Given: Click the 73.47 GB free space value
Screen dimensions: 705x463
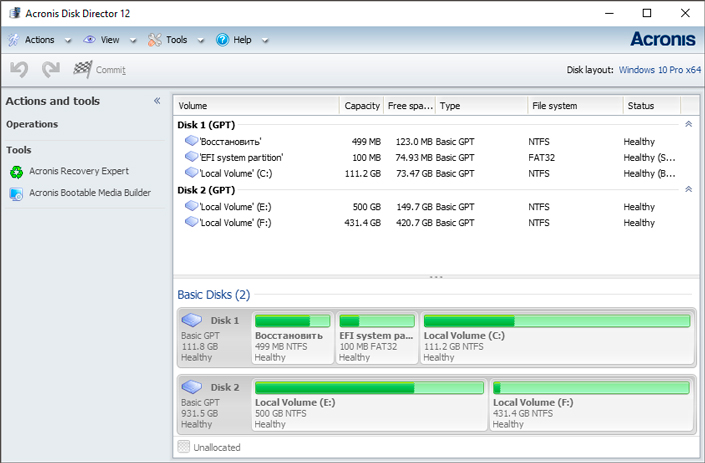Looking at the screenshot, I should tap(414, 174).
